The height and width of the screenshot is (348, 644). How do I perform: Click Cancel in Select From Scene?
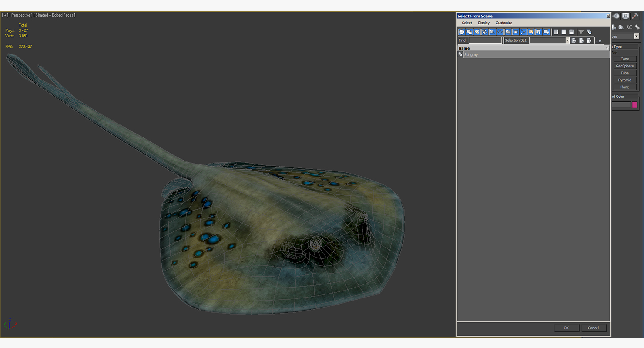593,328
